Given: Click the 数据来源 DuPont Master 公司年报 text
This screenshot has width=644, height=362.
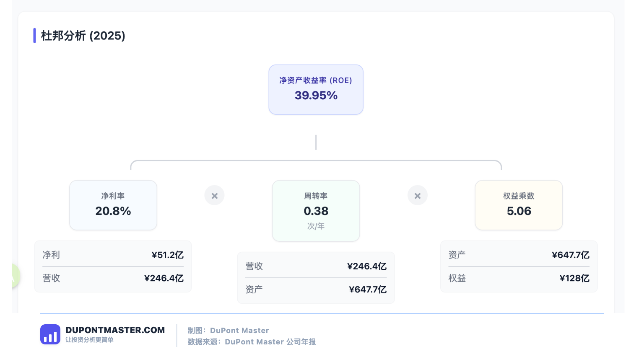Looking at the screenshot, I should pyautogui.click(x=252, y=342).
